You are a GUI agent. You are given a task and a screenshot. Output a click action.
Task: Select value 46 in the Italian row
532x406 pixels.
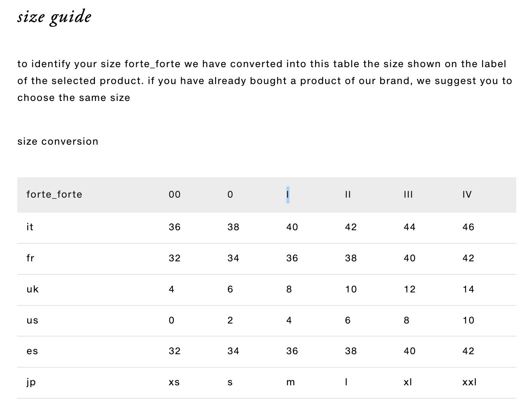[x=469, y=227]
